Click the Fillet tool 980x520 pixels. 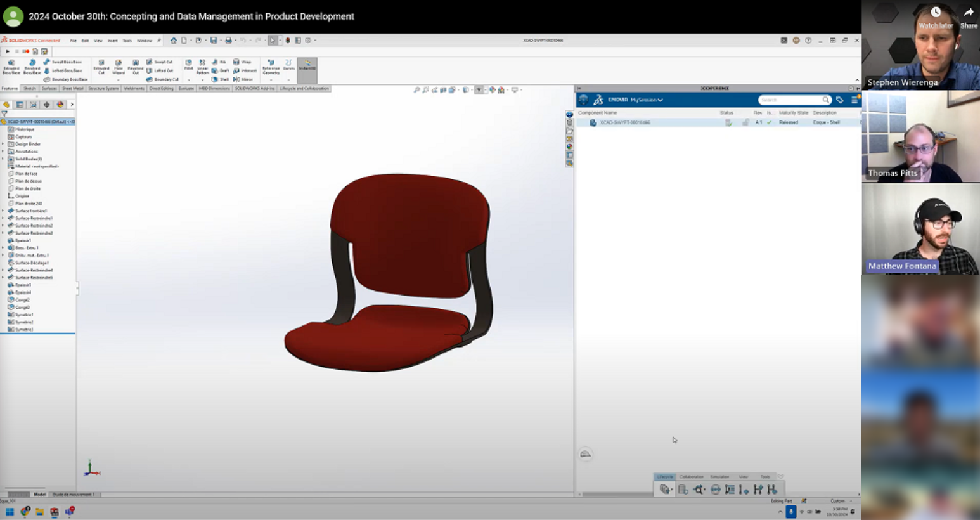coord(188,65)
